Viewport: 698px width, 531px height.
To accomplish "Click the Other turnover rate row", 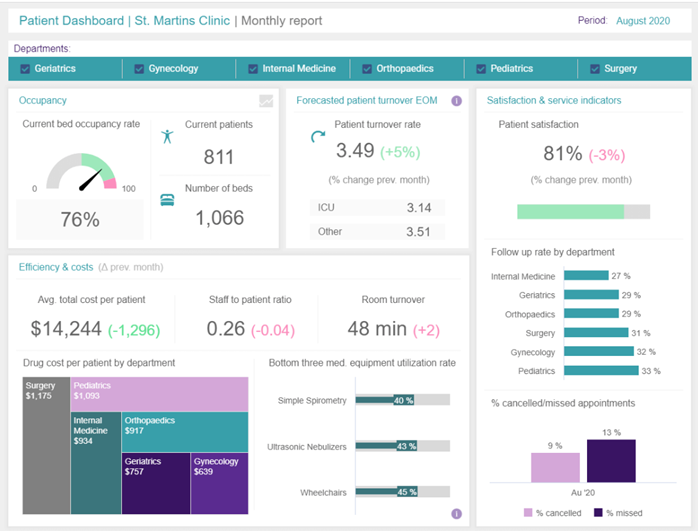I will coord(376,232).
